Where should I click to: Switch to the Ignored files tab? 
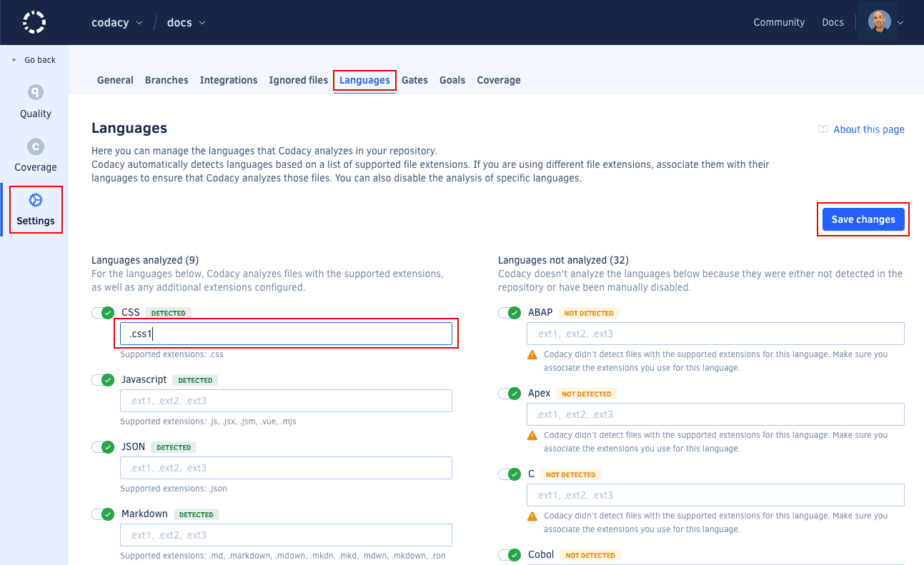click(298, 80)
